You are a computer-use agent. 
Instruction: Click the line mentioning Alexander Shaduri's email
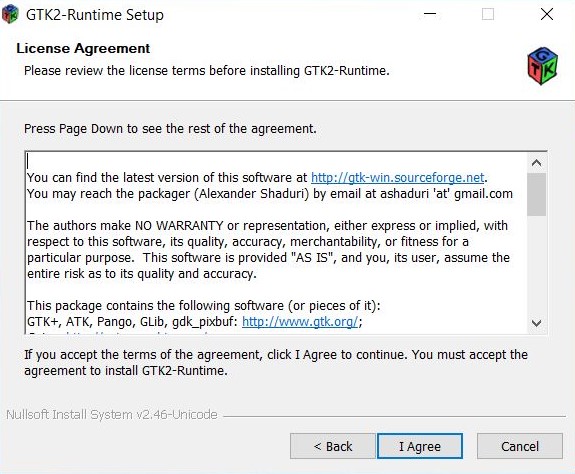tap(270, 194)
